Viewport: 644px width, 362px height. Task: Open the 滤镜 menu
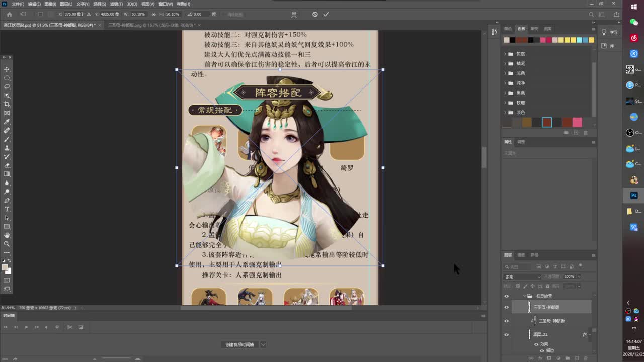tap(117, 4)
